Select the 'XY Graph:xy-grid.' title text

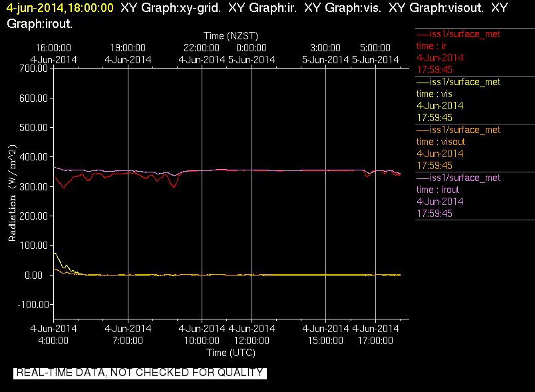(x=170, y=7)
